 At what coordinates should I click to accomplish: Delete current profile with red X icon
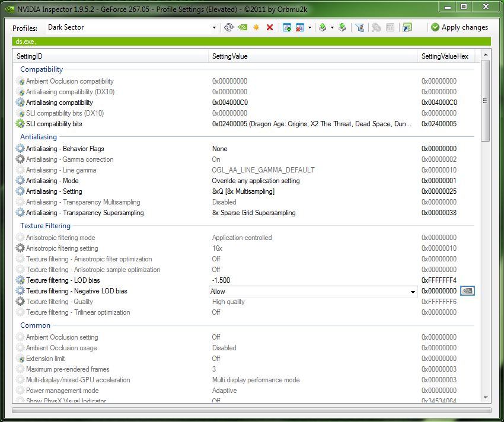click(x=270, y=27)
